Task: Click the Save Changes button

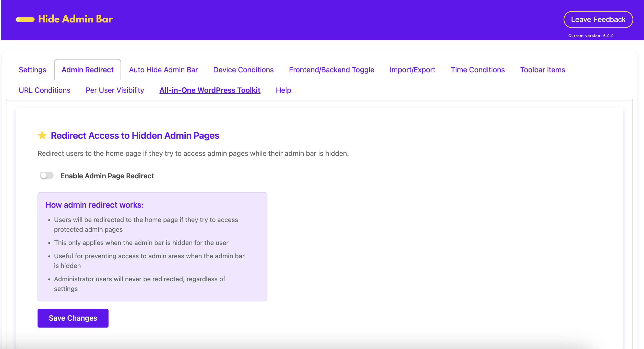Action: coord(73,318)
